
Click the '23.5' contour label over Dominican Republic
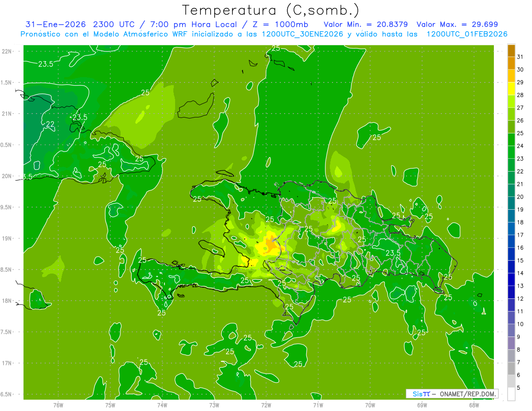point(393,253)
